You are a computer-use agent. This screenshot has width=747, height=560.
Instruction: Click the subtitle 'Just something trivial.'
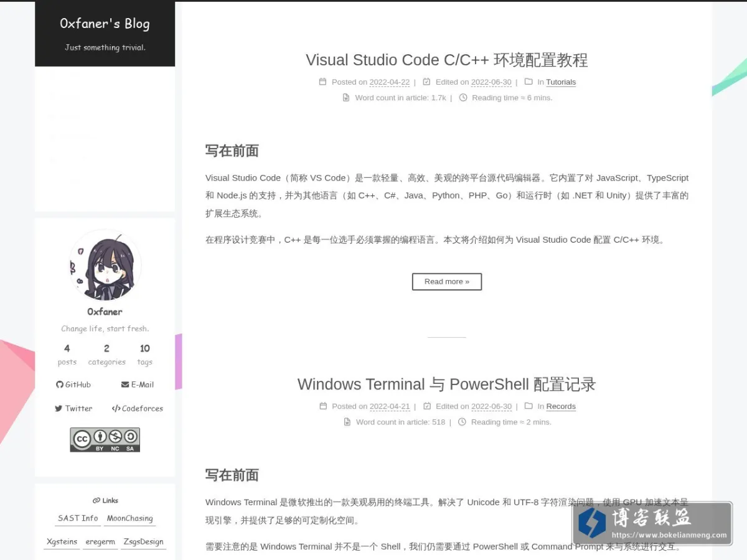tap(105, 47)
